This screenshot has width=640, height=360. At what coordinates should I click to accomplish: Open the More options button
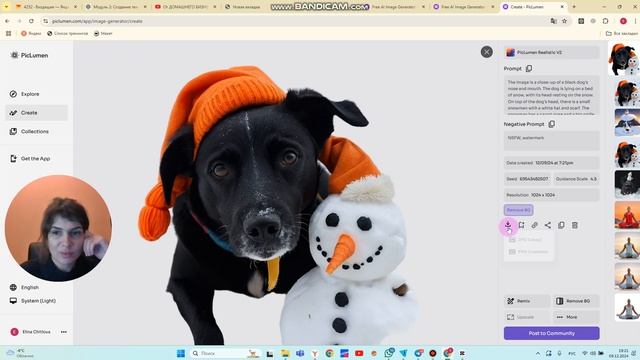[576, 317]
